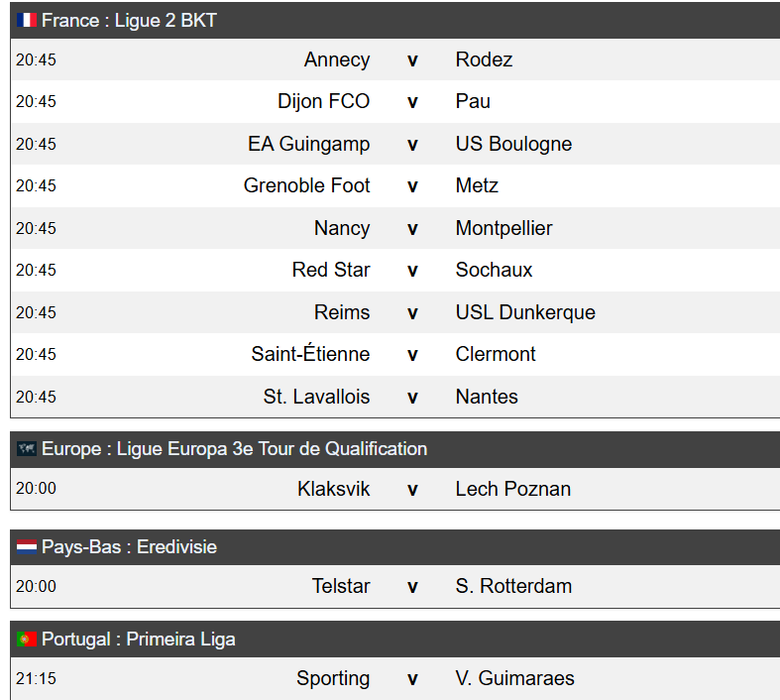Open the Pays-Bas : Eredivisie header
780x700 pixels.
pyautogui.click(x=395, y=547)
